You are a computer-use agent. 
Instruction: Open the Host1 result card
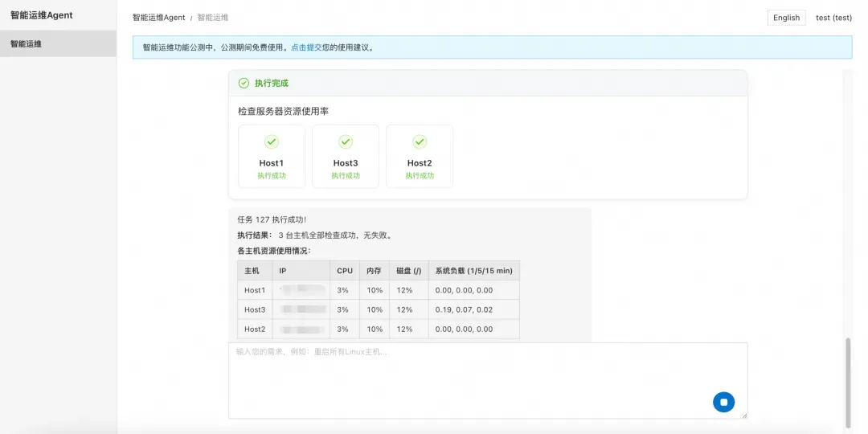(x=272, y=156)
